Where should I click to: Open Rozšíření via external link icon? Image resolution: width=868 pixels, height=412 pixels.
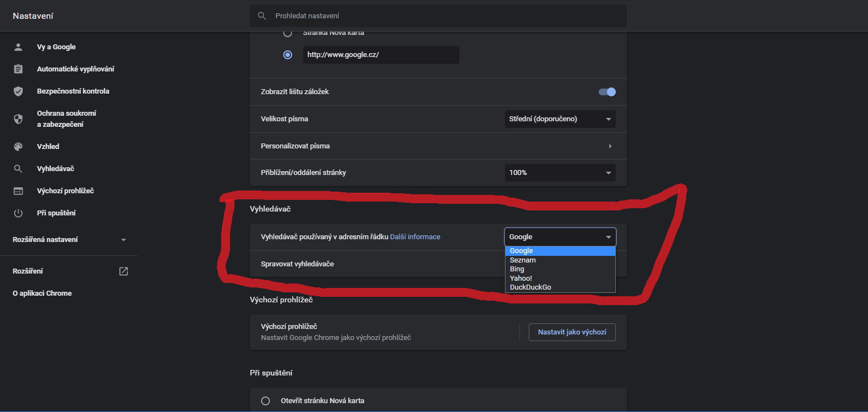click(124, 271)
